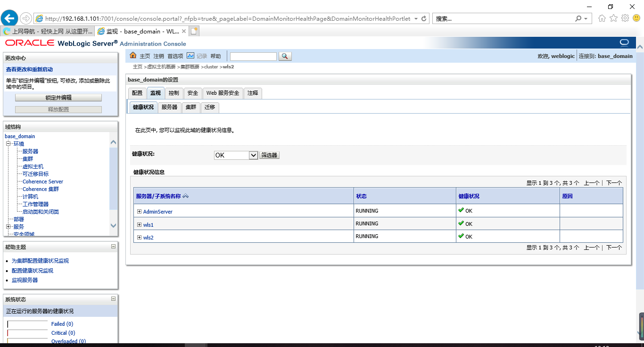Open the address bar dropdown arrow
The height and width of the screenshot is (347, 644).
[415, 19]
